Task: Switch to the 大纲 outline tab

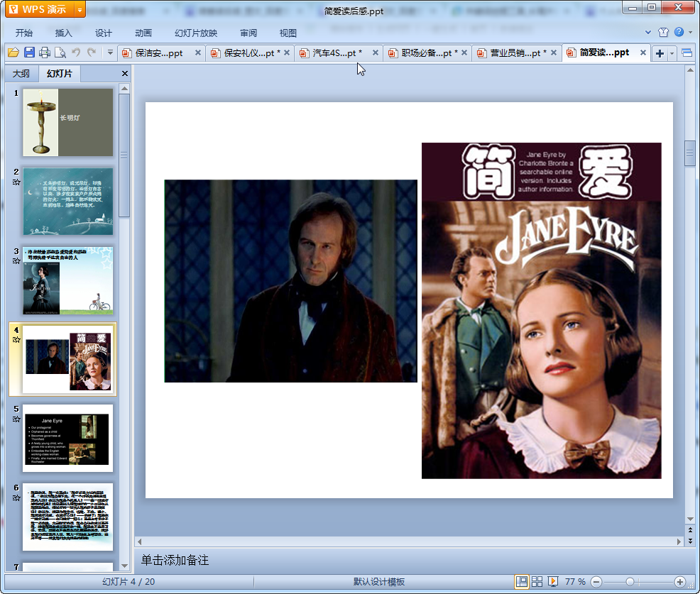Action: (21, 74)
